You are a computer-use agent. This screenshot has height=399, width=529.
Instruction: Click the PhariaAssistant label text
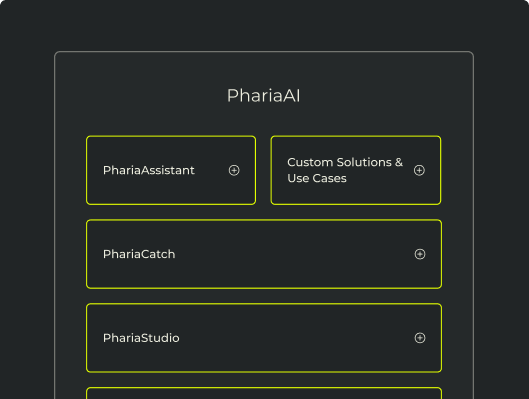click(149, 170)
